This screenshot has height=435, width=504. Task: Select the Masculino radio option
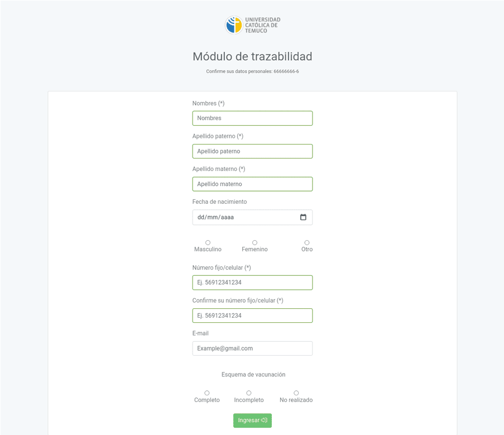[x=208, y=242]
